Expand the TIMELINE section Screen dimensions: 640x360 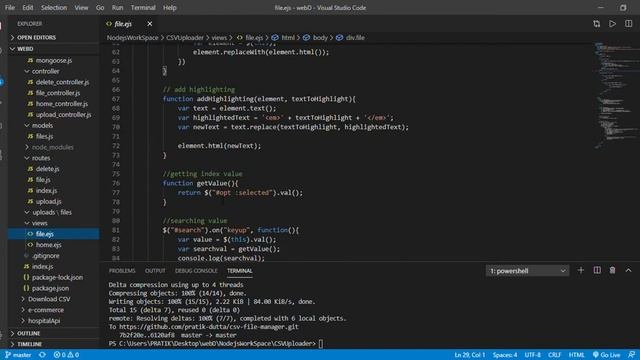29,344
